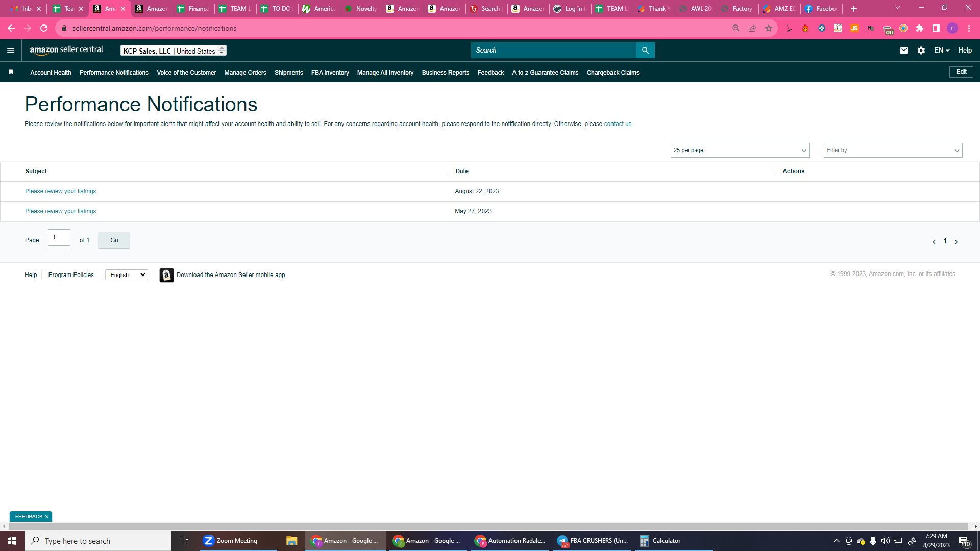Open May 27, 2023 review listings notification
The height and width of the screenshot is (551, 980).
coord(60,211)
